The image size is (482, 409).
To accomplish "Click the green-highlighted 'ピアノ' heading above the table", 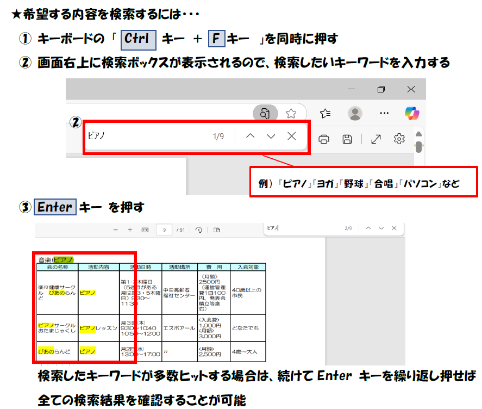I will tap(63, 259).
